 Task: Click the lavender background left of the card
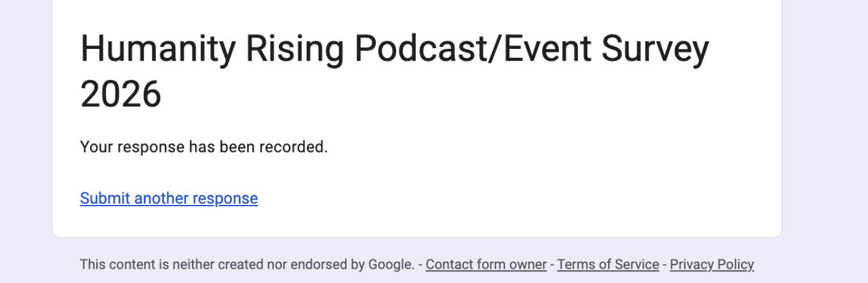click(26, 136)
